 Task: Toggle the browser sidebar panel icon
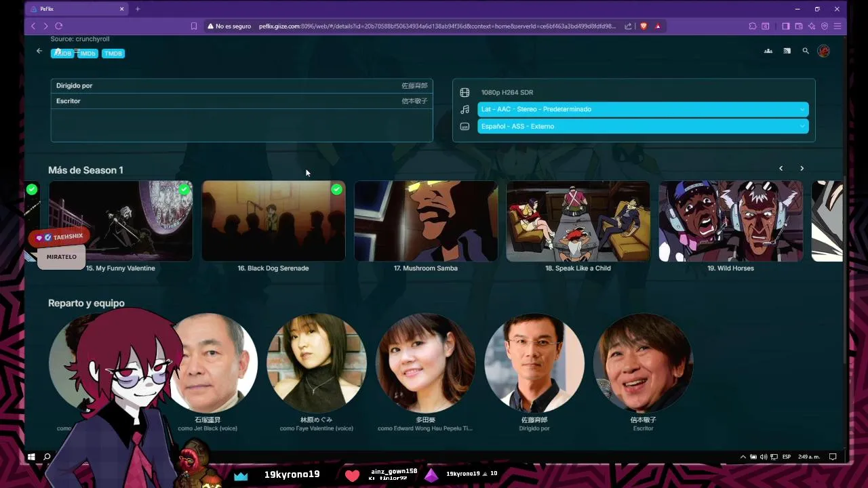pos(786,26)
